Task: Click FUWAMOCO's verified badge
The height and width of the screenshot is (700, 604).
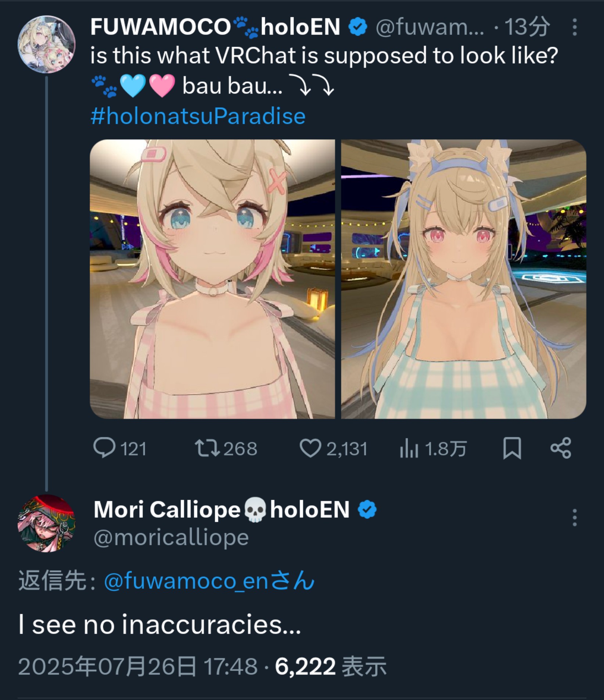Action: pyautogui.click(x=358, y=27)
